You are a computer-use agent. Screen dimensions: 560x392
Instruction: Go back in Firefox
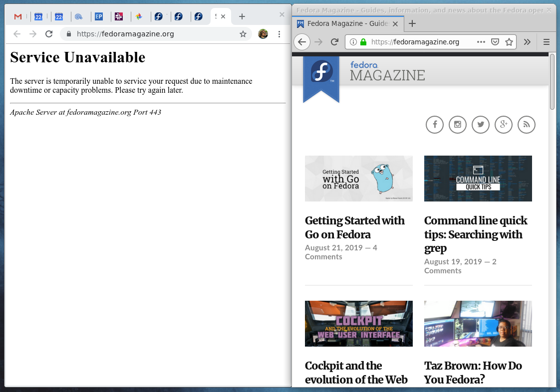(x=302, y=42)
